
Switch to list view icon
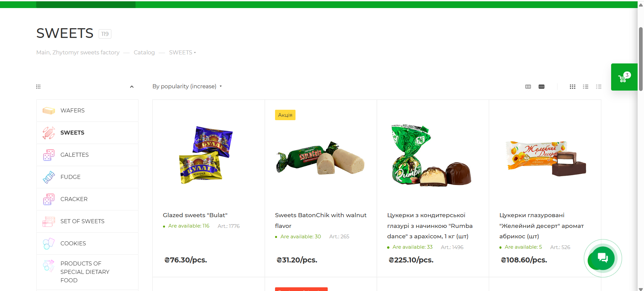tap(586, 87)
